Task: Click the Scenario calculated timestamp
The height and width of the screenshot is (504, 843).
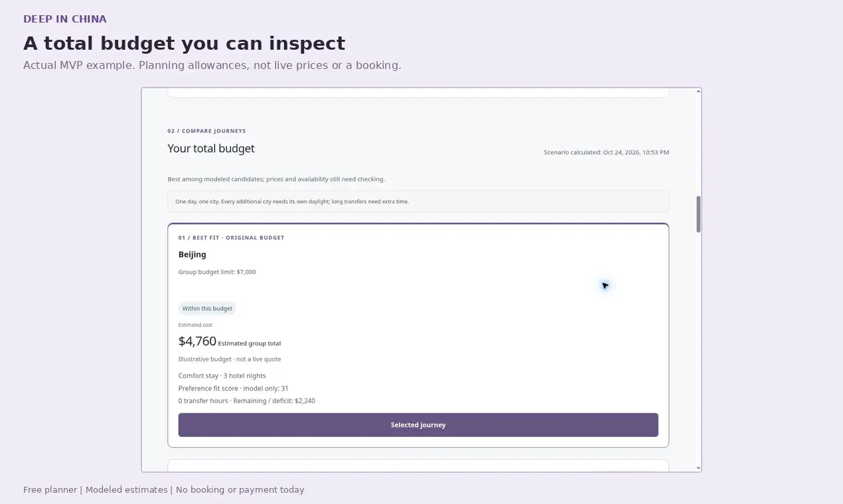Action: (x=606, y=153)
